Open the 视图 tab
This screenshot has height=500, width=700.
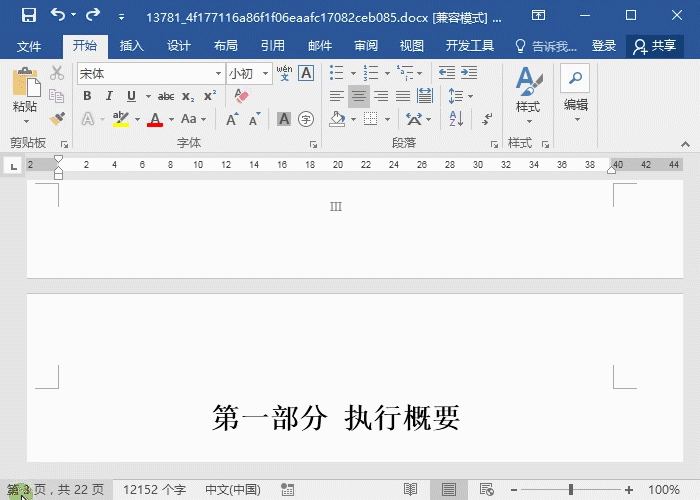pyautogui.click(x=412, y=46)
